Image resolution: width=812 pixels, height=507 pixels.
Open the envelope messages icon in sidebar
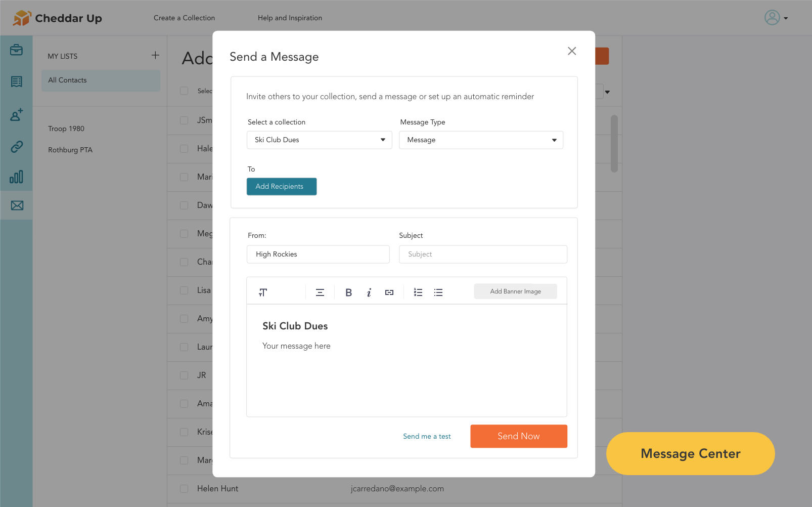[x=16, y=205]
